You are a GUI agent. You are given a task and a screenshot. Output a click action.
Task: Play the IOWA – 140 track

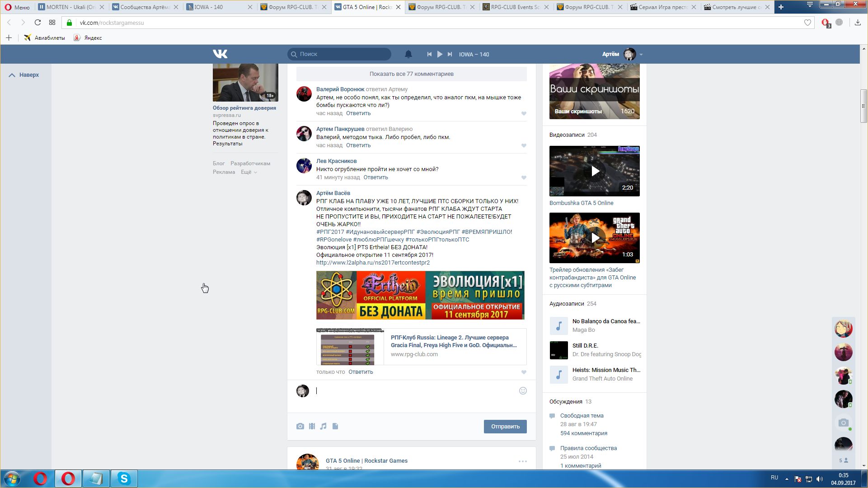[x=440, y=54]
